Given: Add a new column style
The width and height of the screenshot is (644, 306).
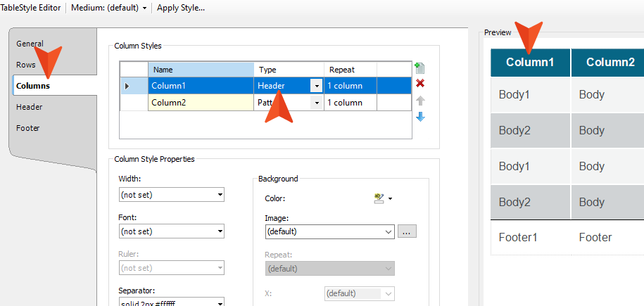Looking at the screenshot, I should click(x=420, y=68).
